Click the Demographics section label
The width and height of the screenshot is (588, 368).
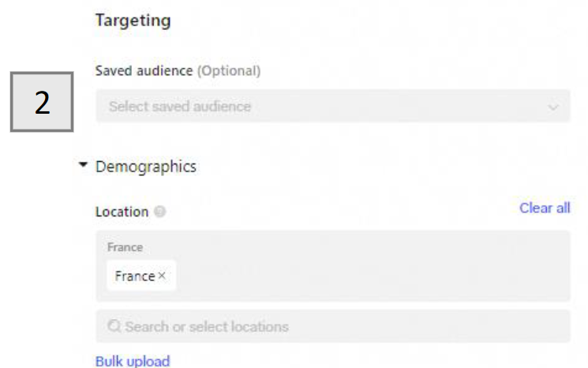(x=146, y=167)
